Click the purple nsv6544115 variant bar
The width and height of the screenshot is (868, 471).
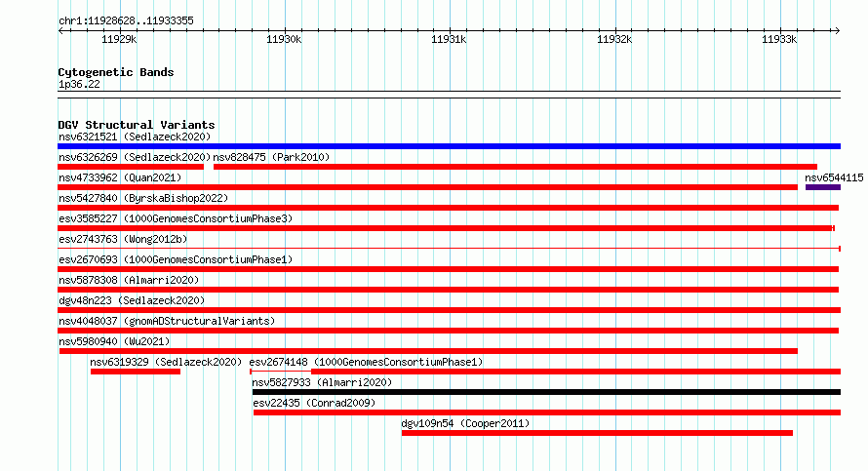(823, 187)
